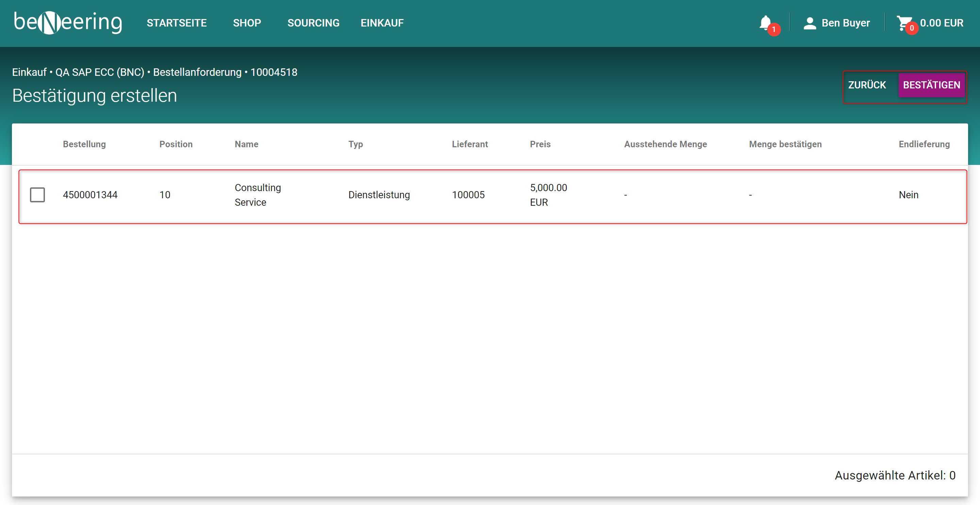Click the Bestellanforderung breadcrumb

tap(197, 72)
